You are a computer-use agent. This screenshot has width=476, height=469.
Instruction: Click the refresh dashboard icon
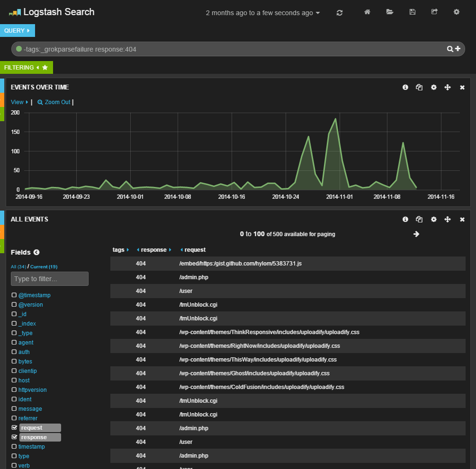(340, 13)
